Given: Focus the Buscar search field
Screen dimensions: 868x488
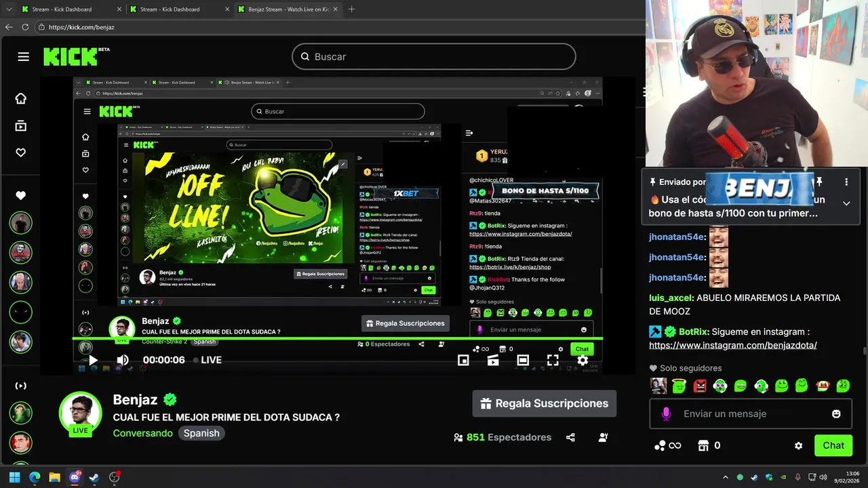Looking at the screenshot, I should [434, 56].
